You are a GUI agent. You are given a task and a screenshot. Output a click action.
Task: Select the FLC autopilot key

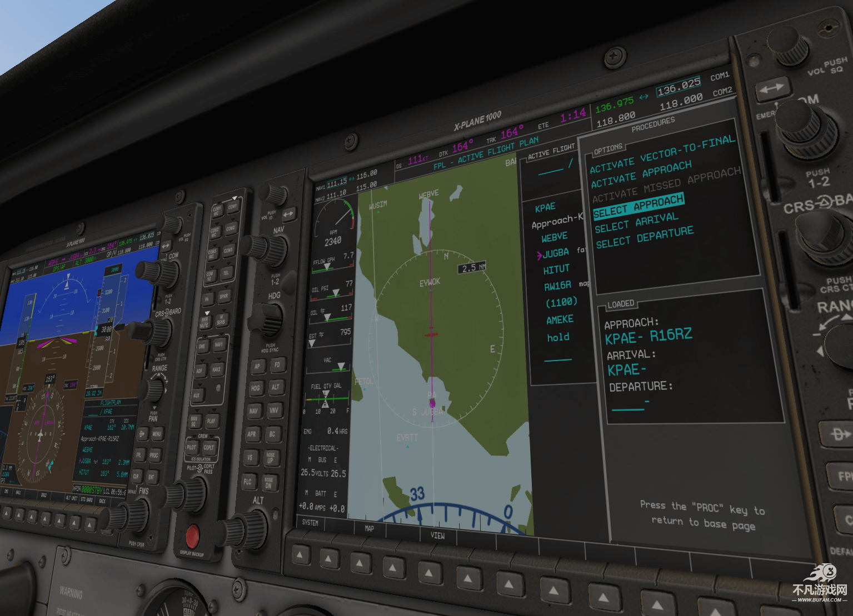coord(248,482)
